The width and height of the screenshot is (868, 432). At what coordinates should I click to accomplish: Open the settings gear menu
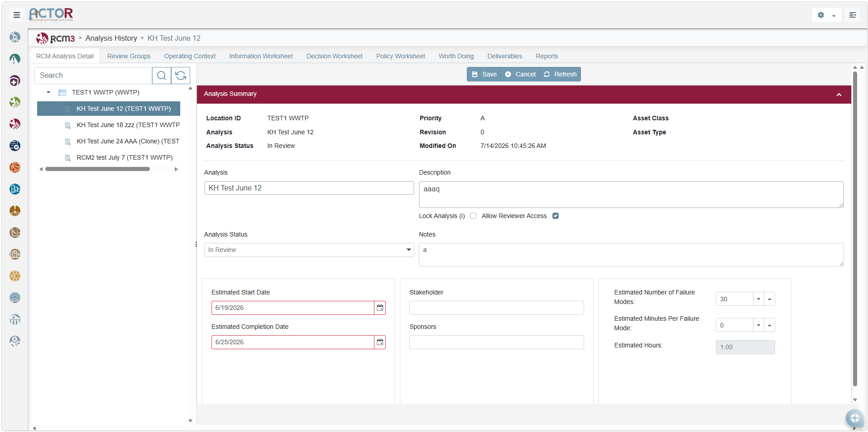(826, 15)
